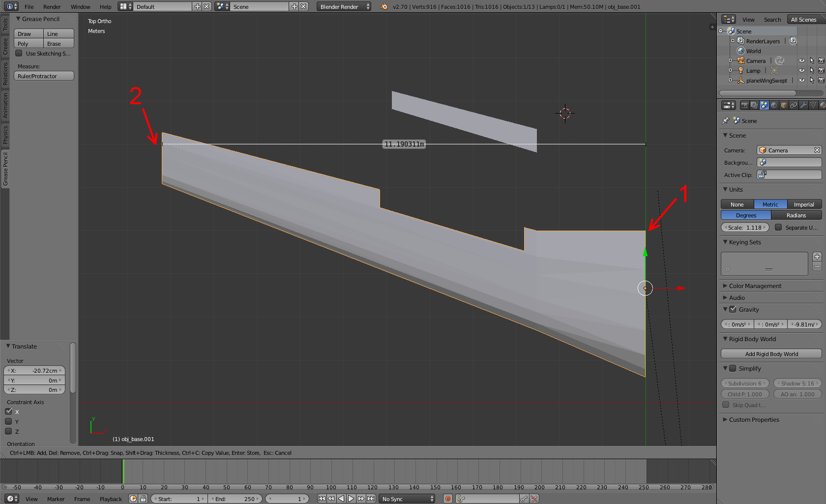The width and height of the screenshot is (826, 504).
Task: Click the Ruler/Protractor button
Action: pos(44,76)
